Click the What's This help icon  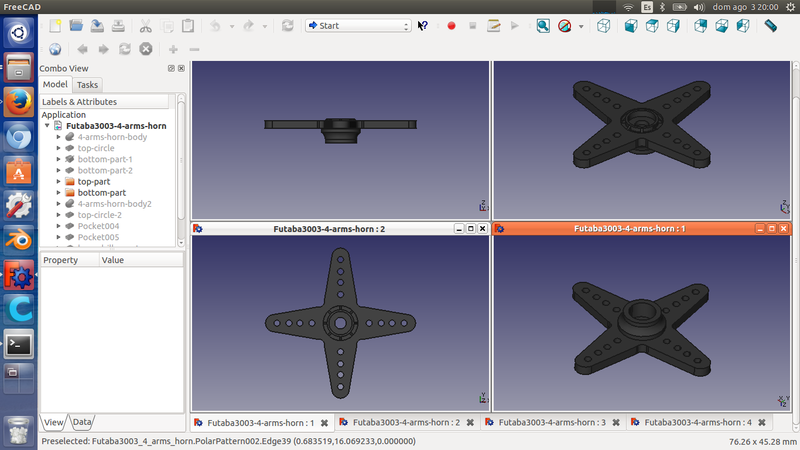coord(424,26)
